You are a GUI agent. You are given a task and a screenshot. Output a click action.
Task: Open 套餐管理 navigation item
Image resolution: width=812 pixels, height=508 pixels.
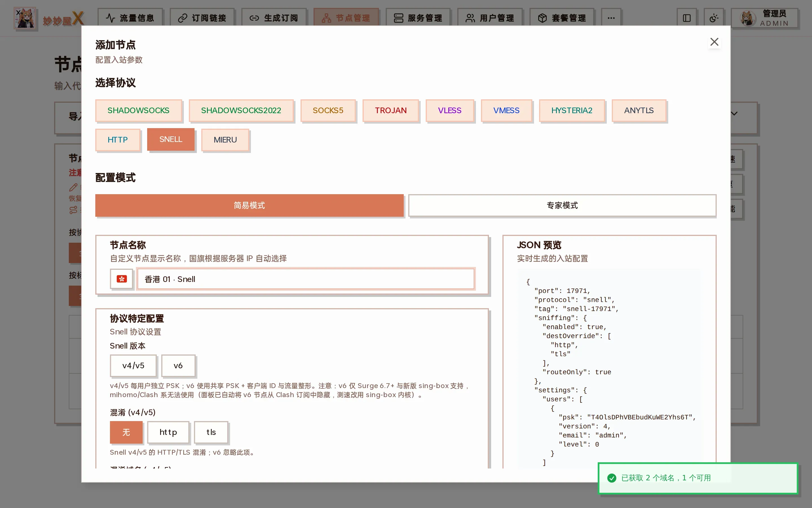tap(562, 18)
